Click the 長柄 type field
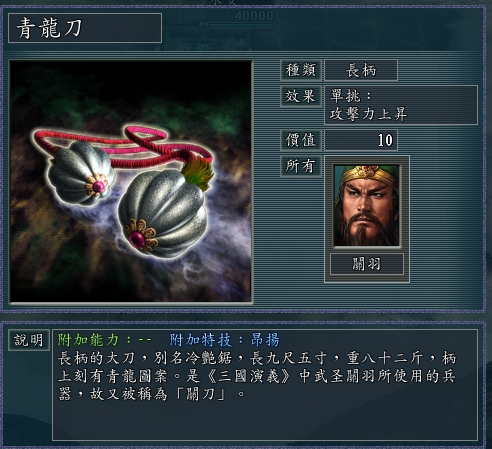This screenshot has width=492, height=449. tap(361, 70)
